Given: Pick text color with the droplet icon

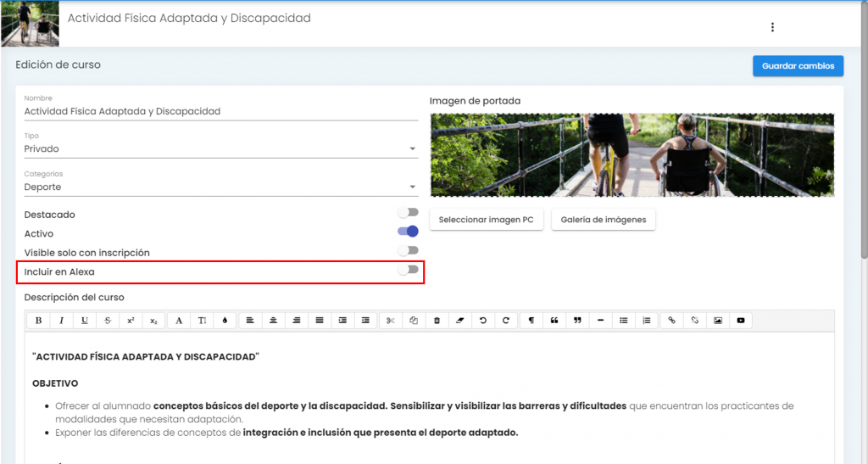Looking at the screenshot, I should click(225, 321).
